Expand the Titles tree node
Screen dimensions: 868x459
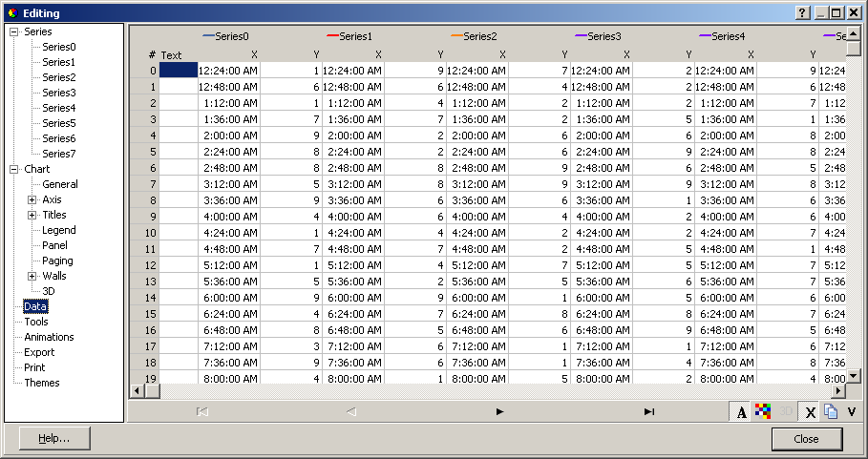click(x=32, y=215)
